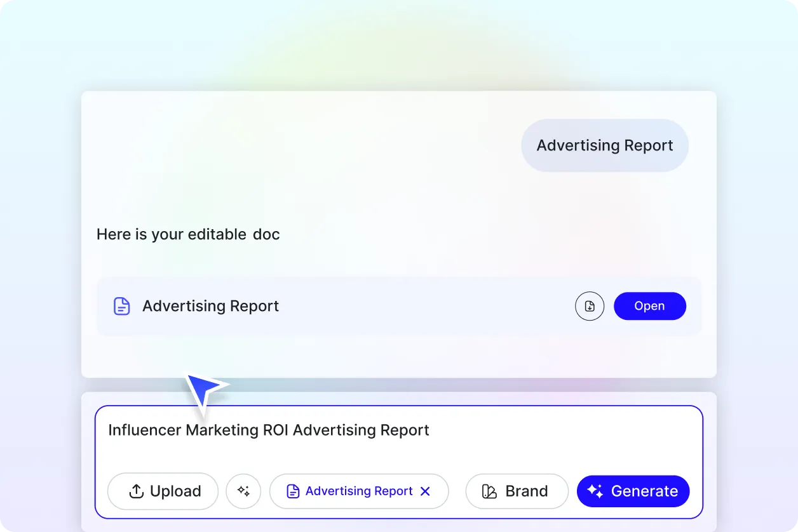Screen dimensions: 798x532
Task: Click the download icon beside the Open button
Action: tap(589, 306)
